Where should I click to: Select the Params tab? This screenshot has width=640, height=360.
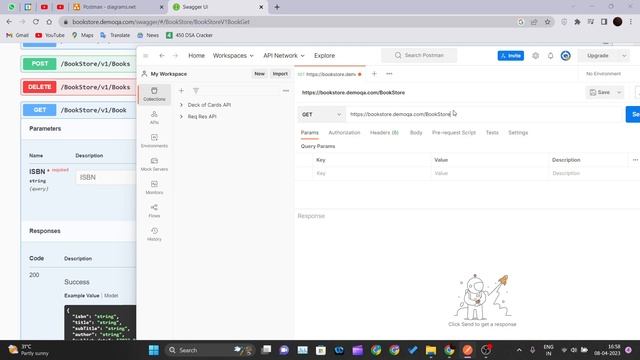309,133
